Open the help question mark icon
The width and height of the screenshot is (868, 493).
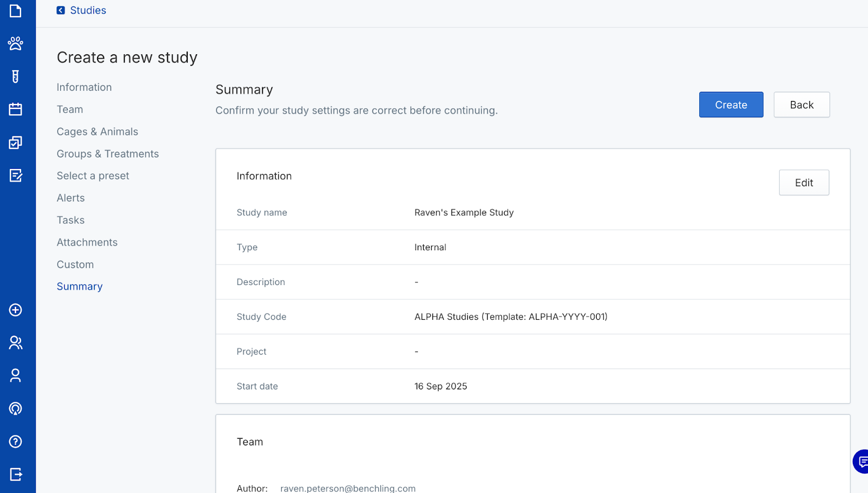click(x=15, y=441)
